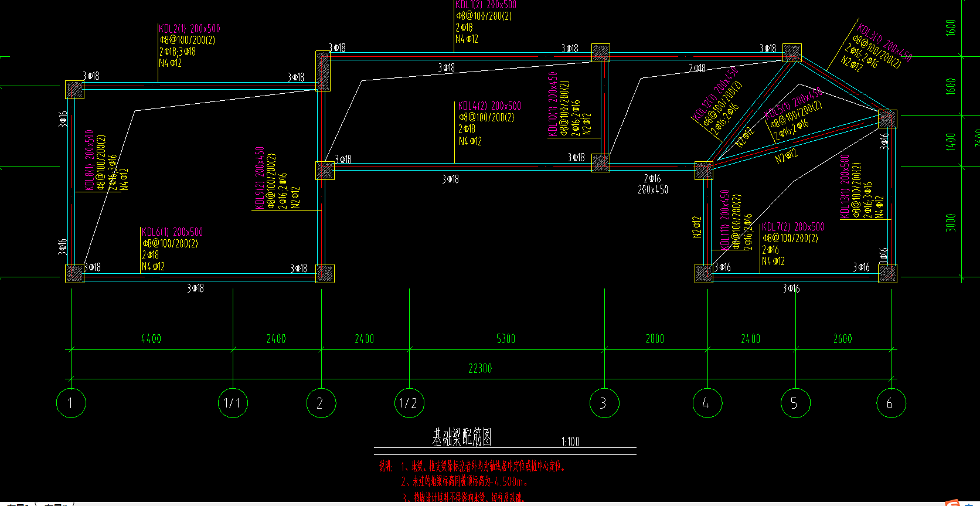The width and height of the screenshot is (980, 506).
Task: Click vertical beam label KDL9(2) 200x450
Action: (260, 178)
